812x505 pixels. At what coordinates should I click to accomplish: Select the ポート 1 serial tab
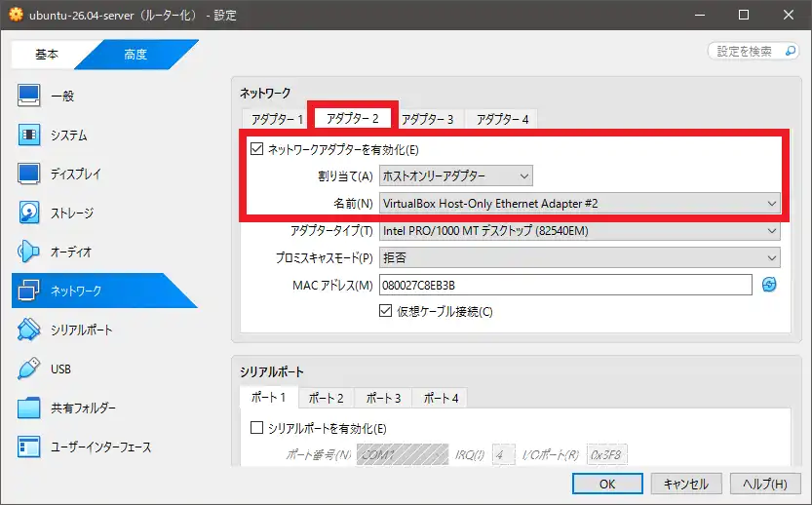pos(269,397)
